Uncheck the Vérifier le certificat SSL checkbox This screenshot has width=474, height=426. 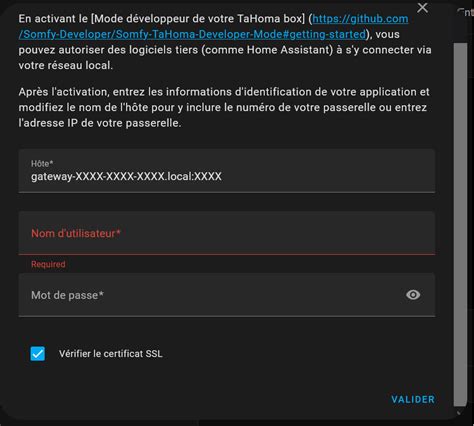pyautogui.click(x=38, y=354)
